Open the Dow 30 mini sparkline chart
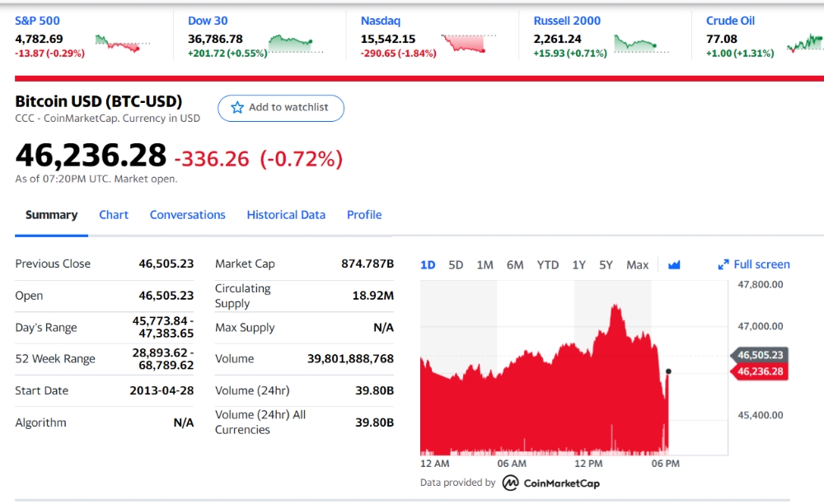Image resolution: width=824 pixels, height=504 pixels. click(x=295, y=44)
